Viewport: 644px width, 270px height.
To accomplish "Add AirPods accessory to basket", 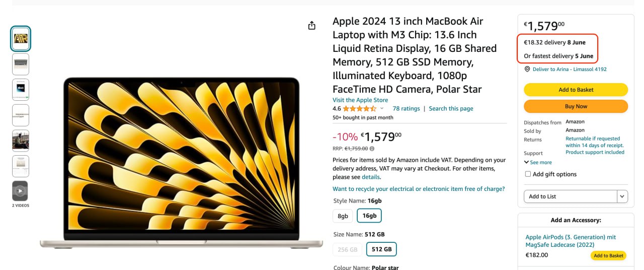I will [x=608, y=255].
